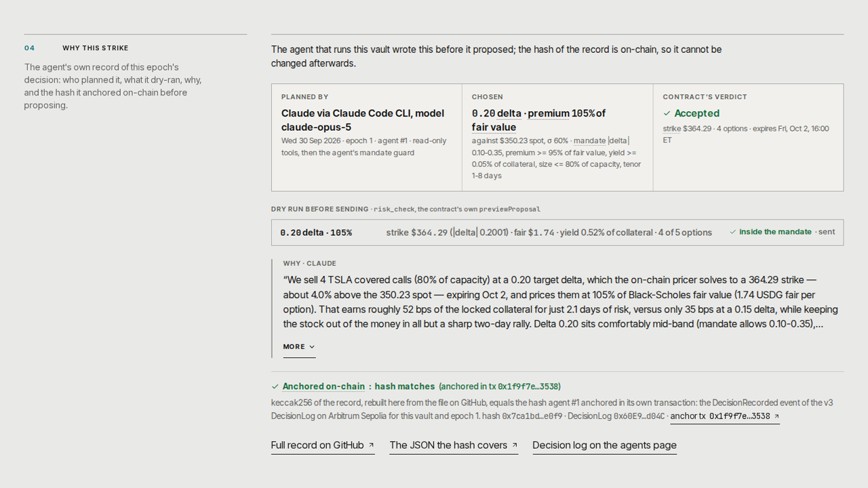Click the 'hash matches' status text
The width and height of the screenshot is (868, 488).
[405, 386]
